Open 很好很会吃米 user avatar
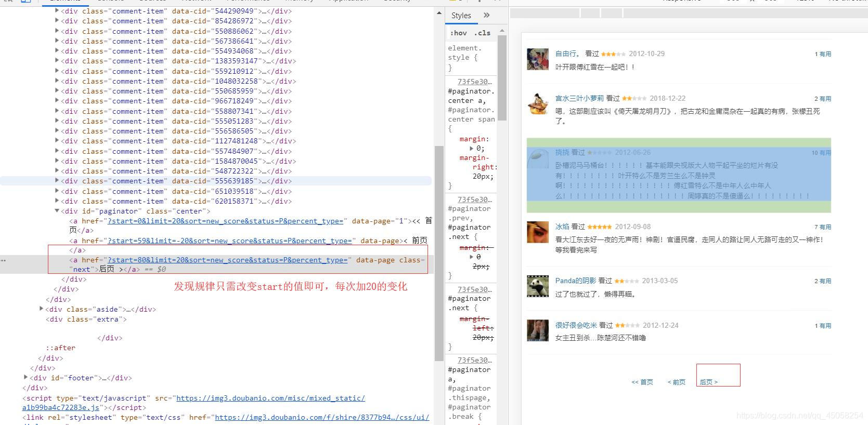The height and width of the screenshot is (425, 868). (x=538, y=331)
